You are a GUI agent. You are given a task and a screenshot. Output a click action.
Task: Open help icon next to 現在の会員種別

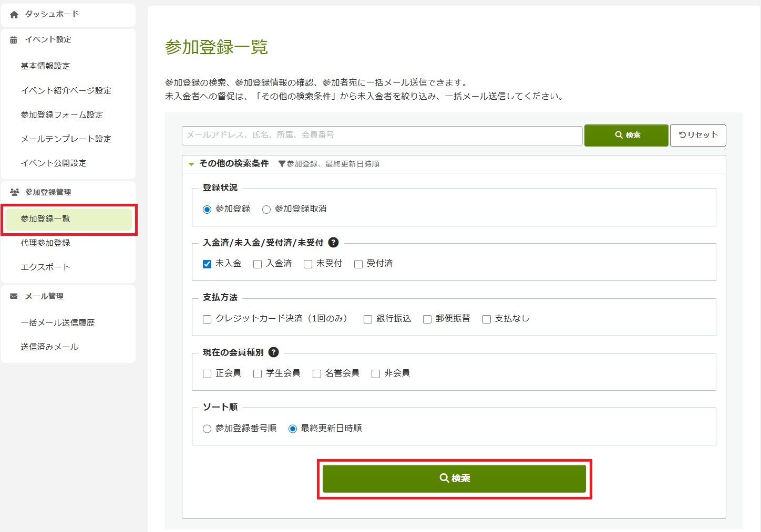click(273, 352)
